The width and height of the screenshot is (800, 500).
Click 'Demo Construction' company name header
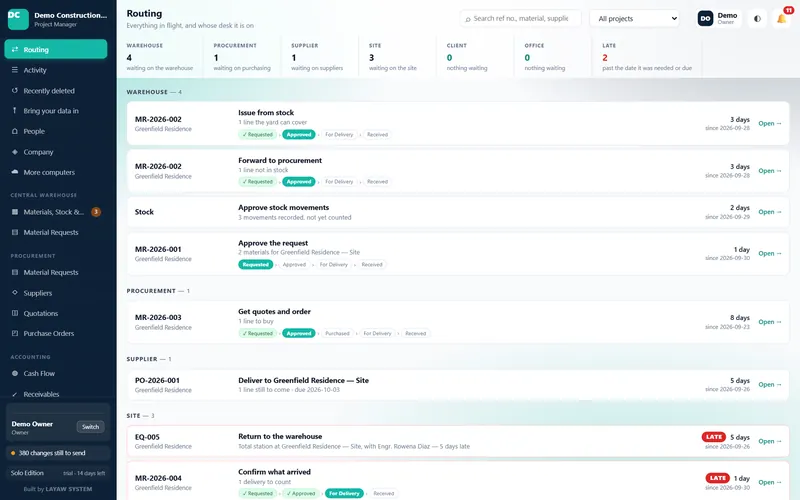coord(70,15)
